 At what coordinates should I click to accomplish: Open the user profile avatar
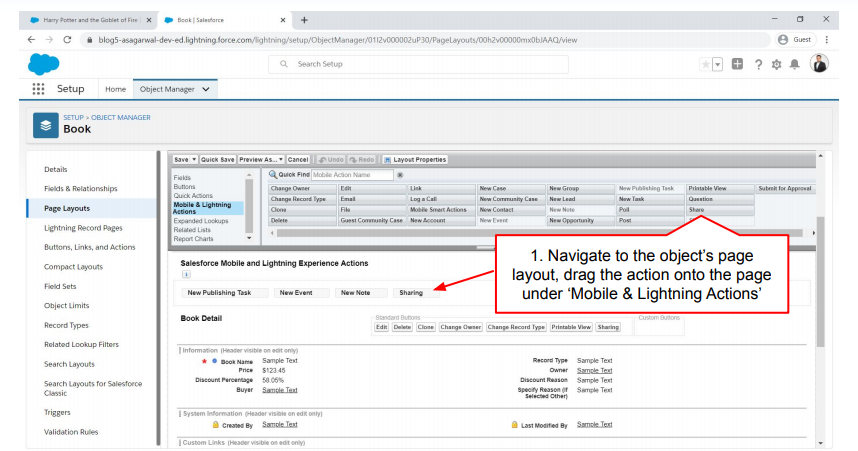coord(819,63)
